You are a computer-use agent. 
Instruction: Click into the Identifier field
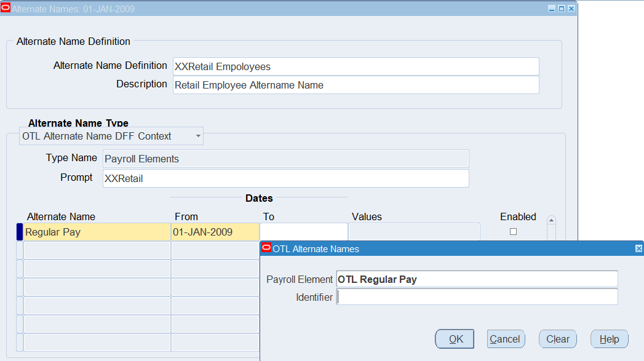pyautogui.click(x=477, y=298)
